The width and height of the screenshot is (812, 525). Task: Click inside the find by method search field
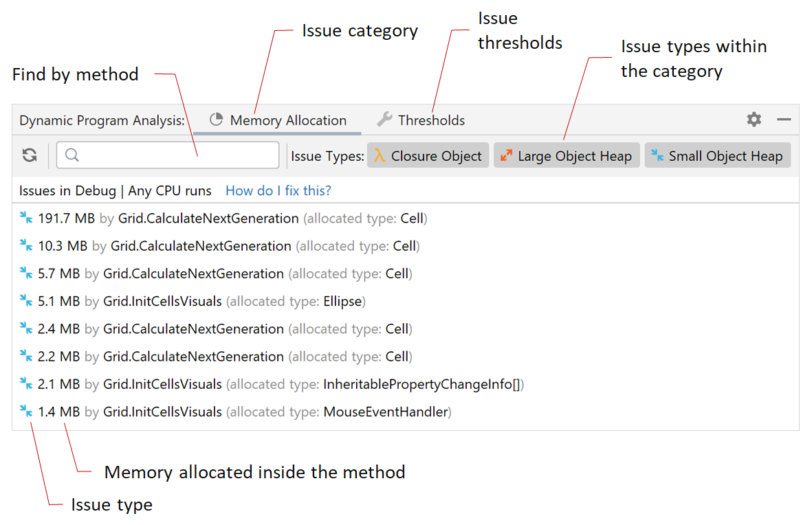pyautogui.click(x=168, y=155)
